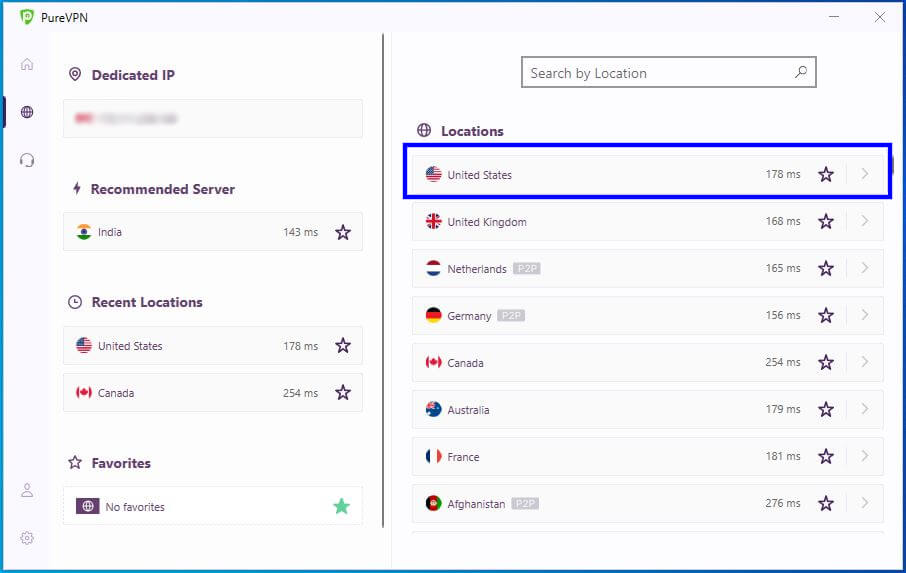Click the United States flag in Locations list
Image resolution: width=906 pixels, height=573 pixels.
coord(433,174)
